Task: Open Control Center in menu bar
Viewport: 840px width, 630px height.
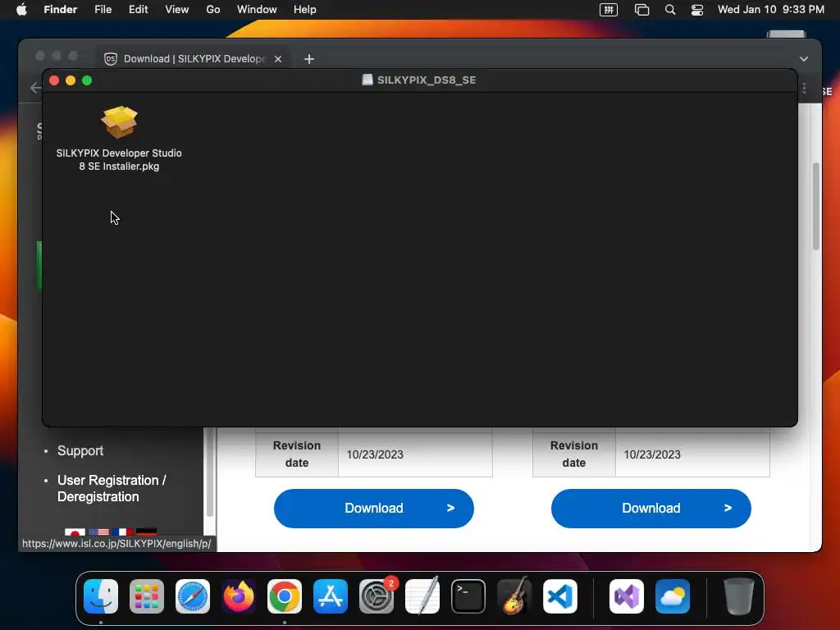Action: (697, 10)
